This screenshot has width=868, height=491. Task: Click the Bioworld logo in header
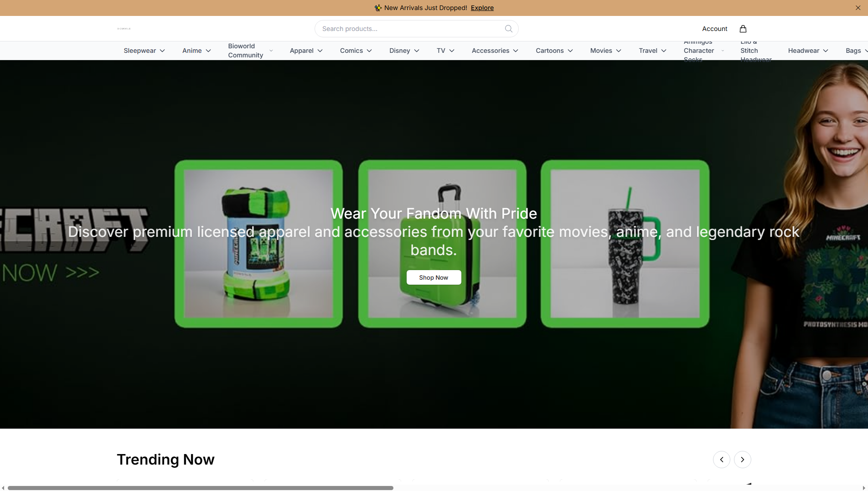[124, 29]
